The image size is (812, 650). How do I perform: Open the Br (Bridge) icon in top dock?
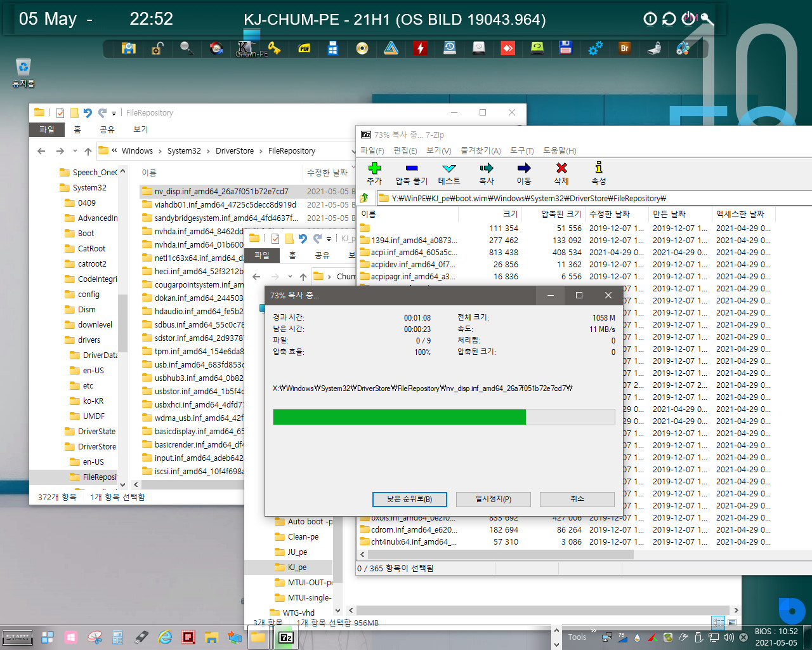click(625, 48)
